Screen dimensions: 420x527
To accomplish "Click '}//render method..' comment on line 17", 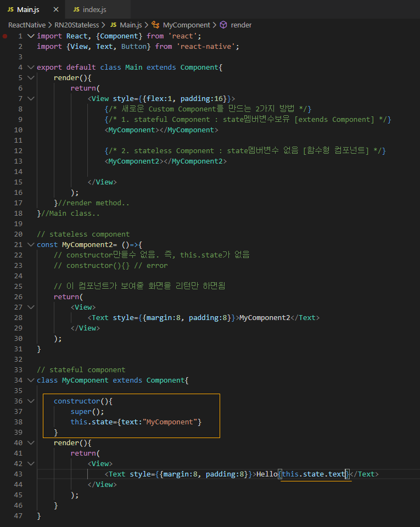I will click(x=91, y=203).
